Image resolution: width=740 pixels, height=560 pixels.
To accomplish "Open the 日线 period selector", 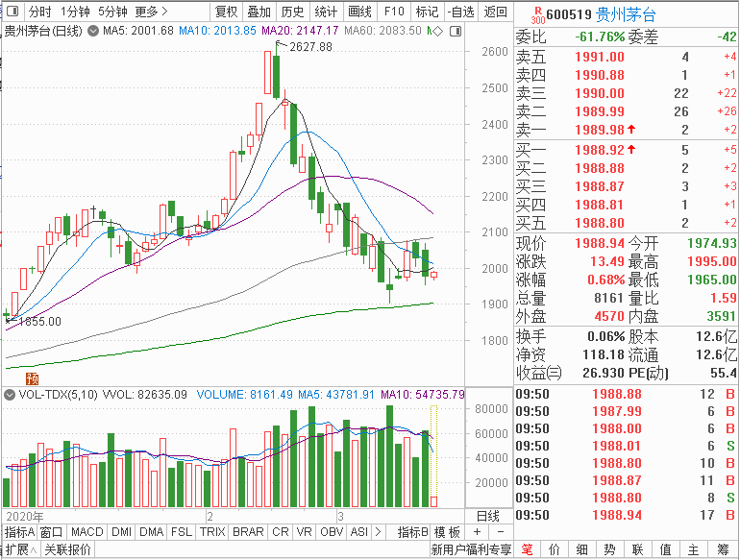I will pyautogui.click(x=488, y=516).
